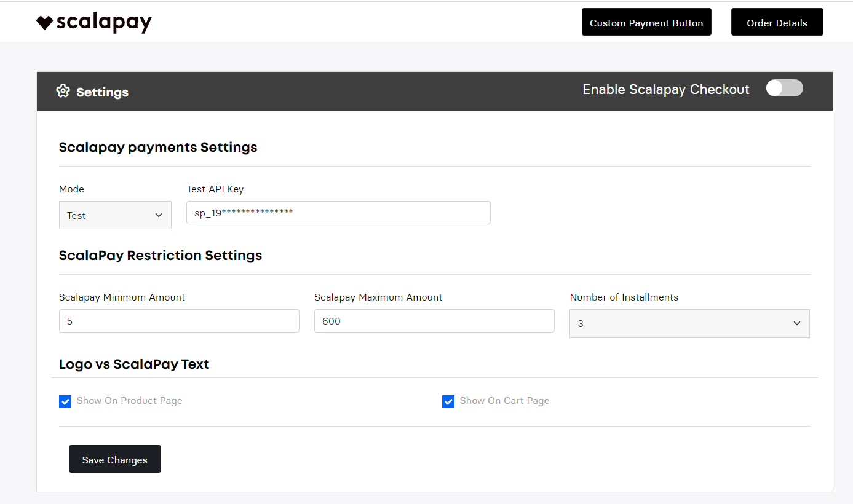
Task: Open the Mode dropdown set to Test
Action: (115, 215)
